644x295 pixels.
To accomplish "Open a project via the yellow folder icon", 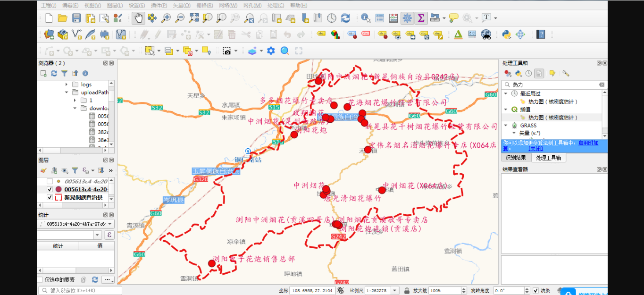I will pos(62,18).
